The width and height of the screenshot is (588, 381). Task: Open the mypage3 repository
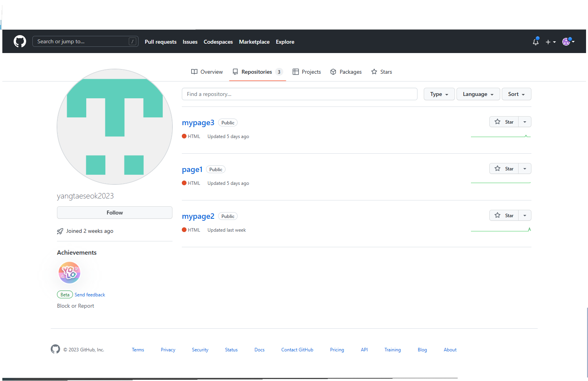tap(198, 122)
